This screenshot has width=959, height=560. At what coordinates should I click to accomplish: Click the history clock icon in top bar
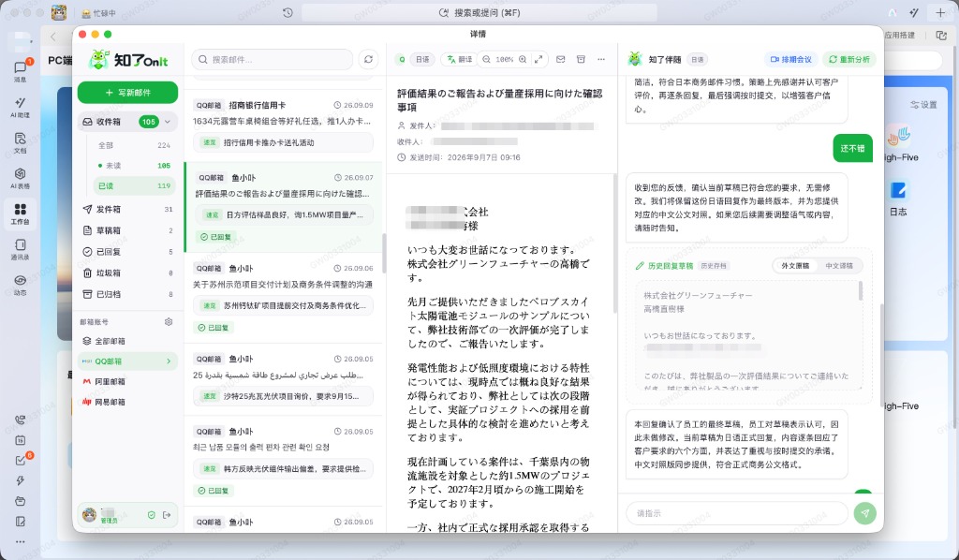288,13
